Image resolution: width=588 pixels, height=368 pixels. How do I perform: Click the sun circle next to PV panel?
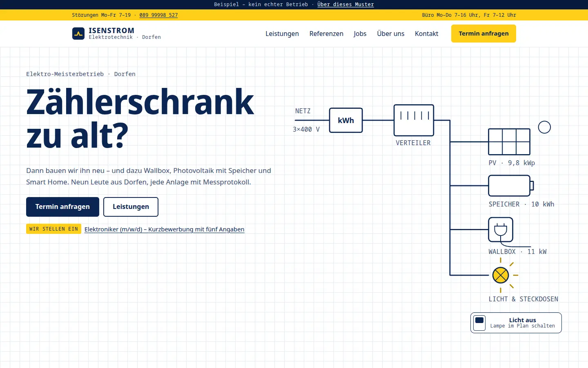point(544,127)
